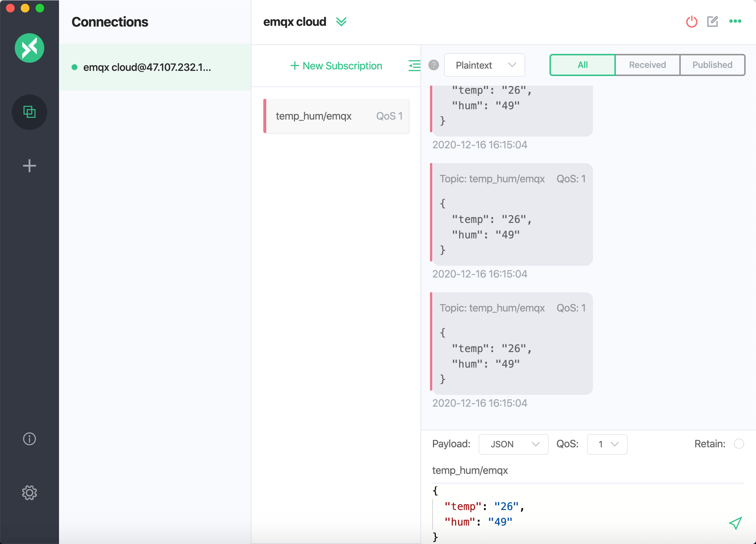Switch to the Published messages tab

click(x=712, y=65)
